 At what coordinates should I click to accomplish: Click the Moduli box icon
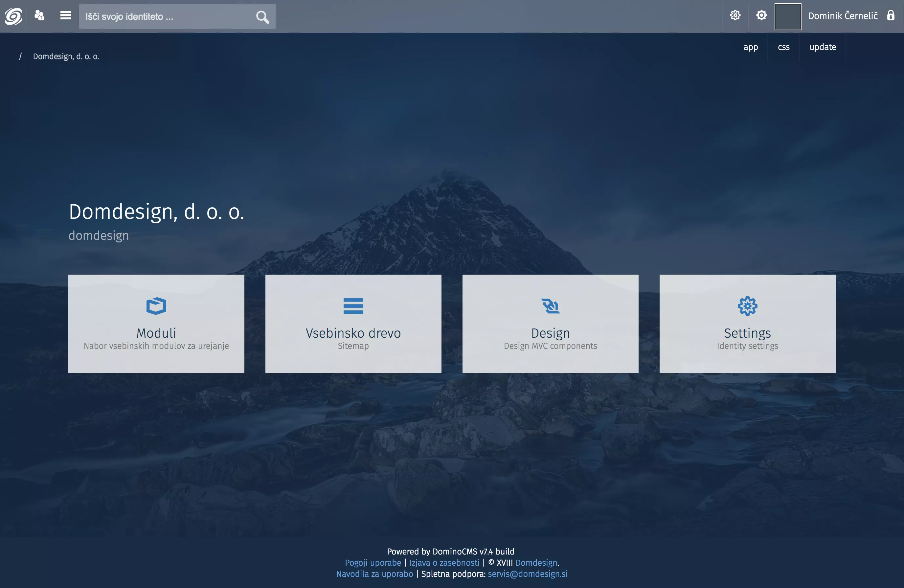(x=156, y=306)
